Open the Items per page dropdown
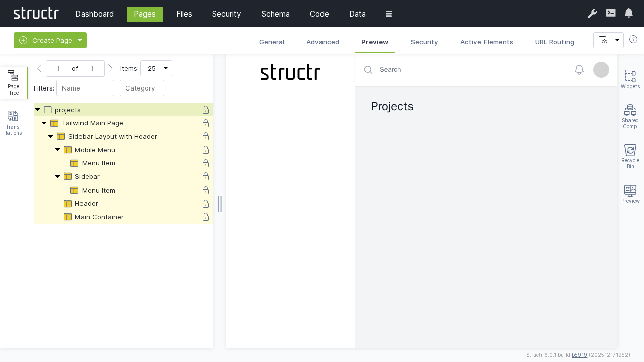 pyautogui.click(x=156, y=68)
